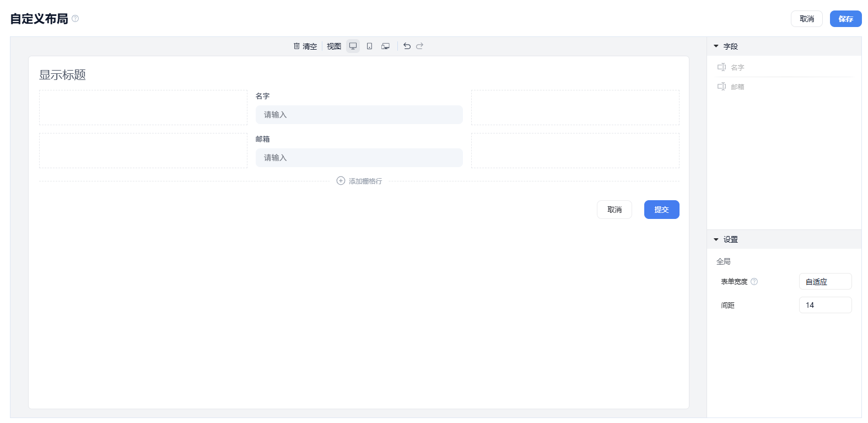Click the 添加栅格行 link text
The height and width of the screenshot is (423, 868).
(365, 181)
